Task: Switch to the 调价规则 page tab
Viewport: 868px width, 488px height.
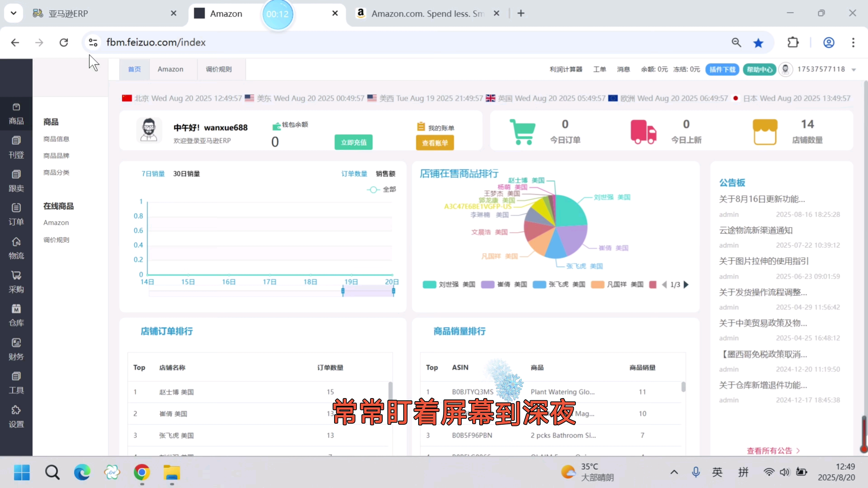Action: click(x=219, y=69)
